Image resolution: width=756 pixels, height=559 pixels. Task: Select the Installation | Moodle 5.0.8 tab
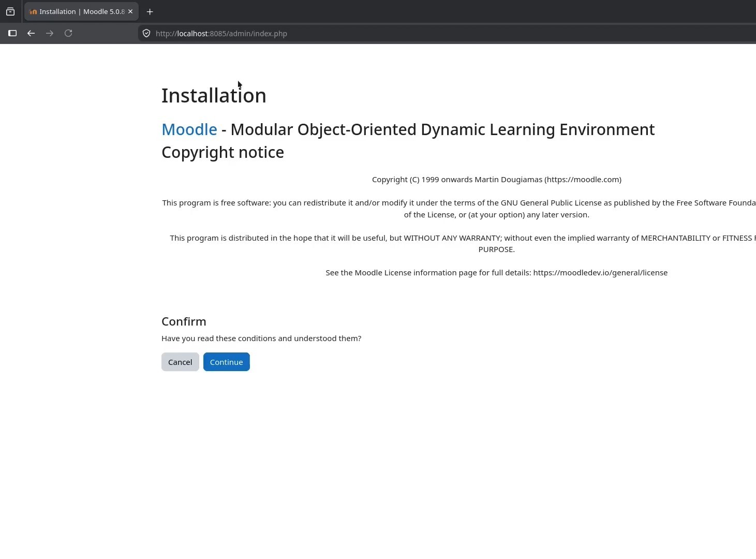(x=81, y=11)
